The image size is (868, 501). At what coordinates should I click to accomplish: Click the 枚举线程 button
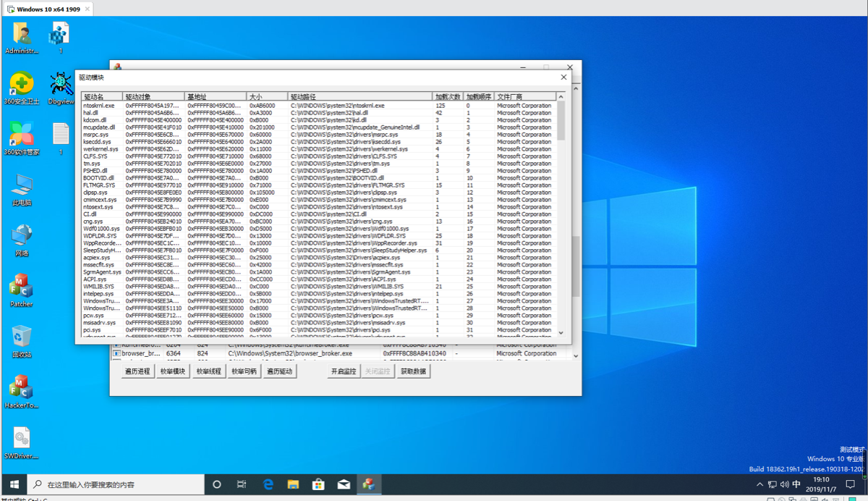208,371
